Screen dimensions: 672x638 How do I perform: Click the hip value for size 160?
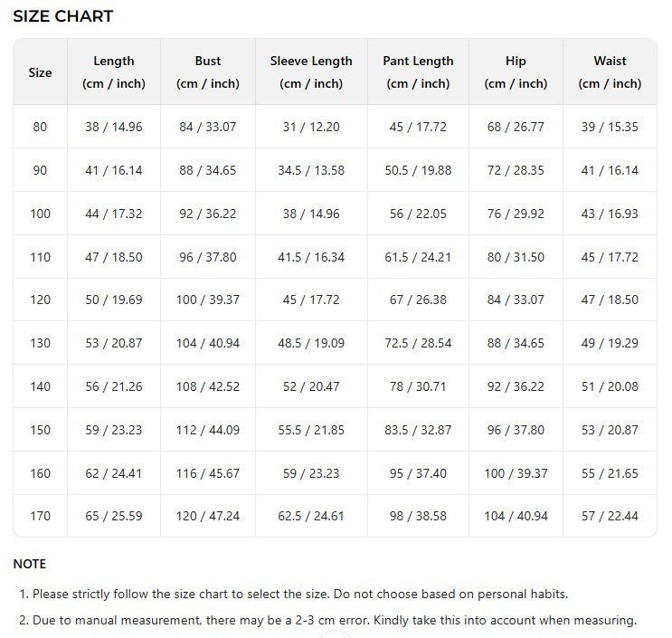516,473
